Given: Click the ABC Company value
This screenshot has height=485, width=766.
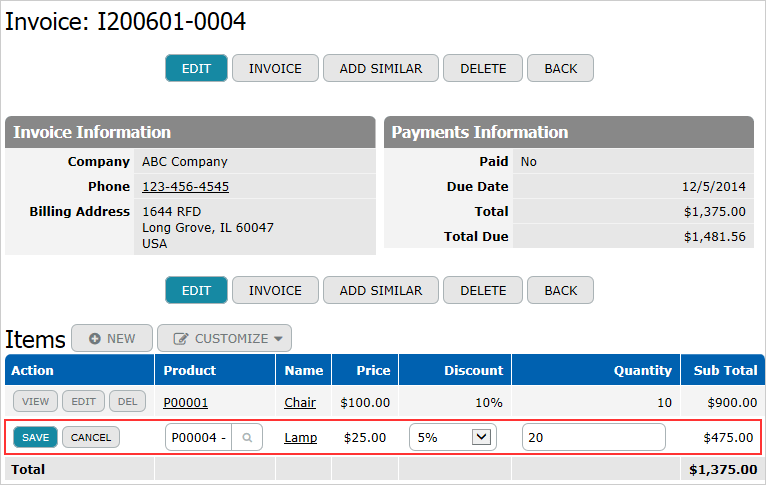Looking at the screenshot, I should 185,162.
